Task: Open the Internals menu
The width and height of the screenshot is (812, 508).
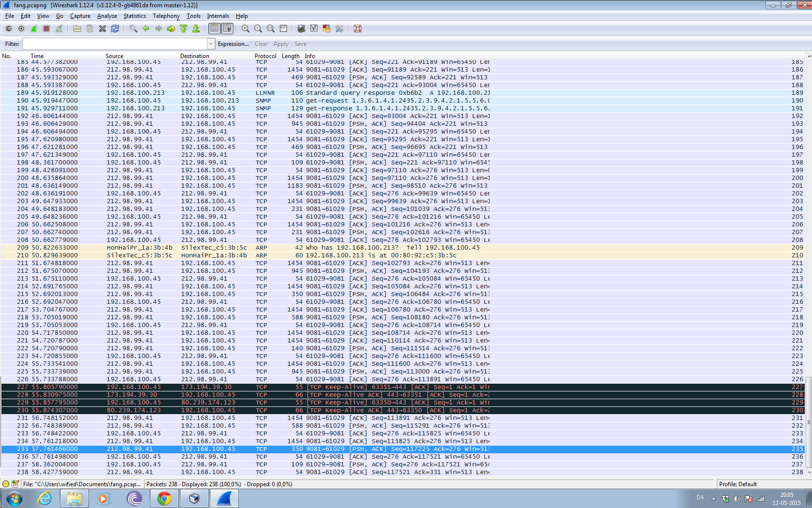Action: click(x=218, y=16)
